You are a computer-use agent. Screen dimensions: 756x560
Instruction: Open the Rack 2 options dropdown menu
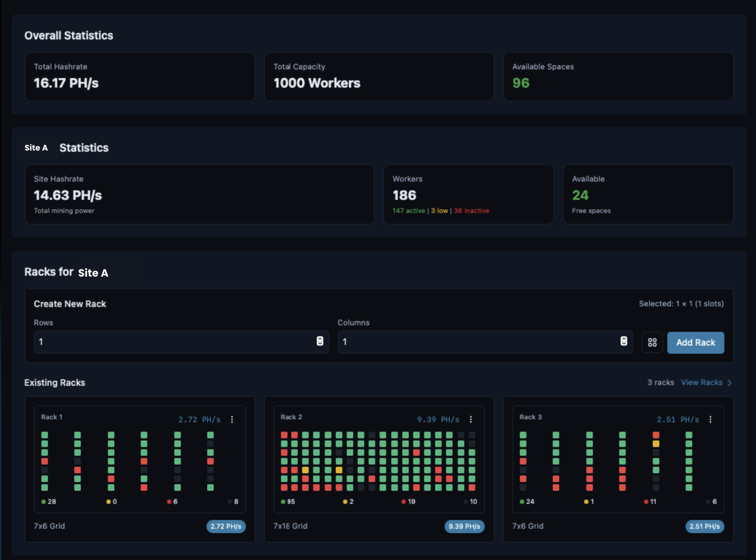[x=471, y=419]
